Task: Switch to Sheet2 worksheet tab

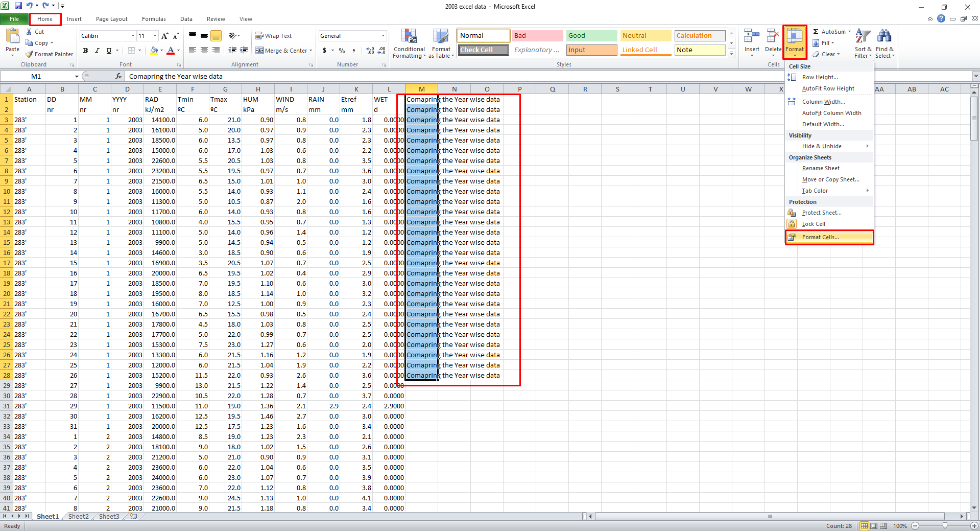Action: [x=78, y=516]
